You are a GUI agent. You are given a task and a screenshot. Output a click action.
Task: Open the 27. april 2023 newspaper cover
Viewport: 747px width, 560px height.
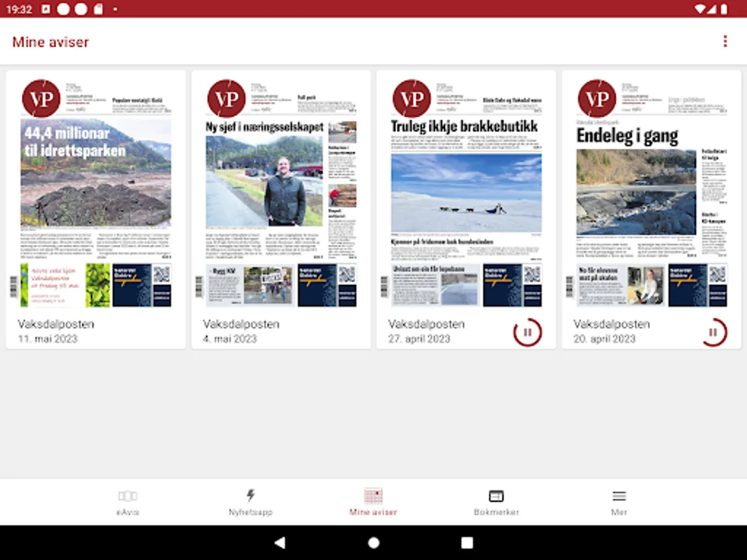(466, 193)
